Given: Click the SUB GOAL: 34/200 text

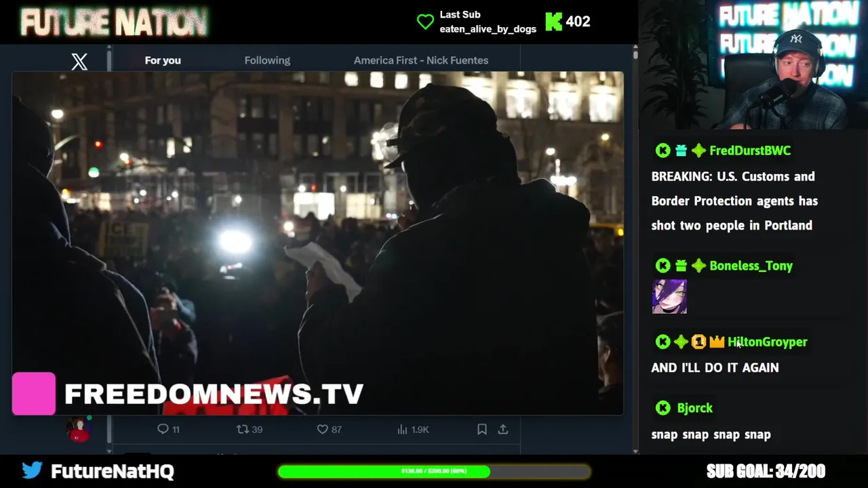Looking at the screenshot, I should 766,471.
